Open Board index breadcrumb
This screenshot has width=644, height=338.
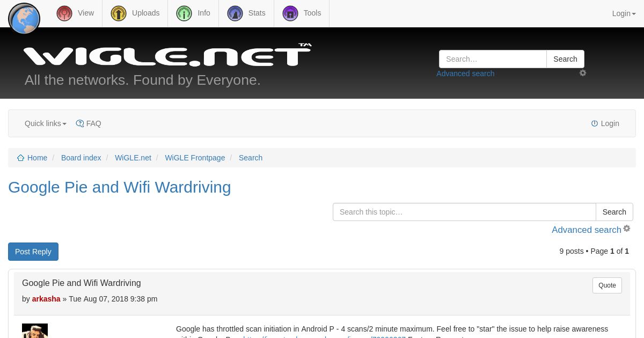click(x=81, y=158)
